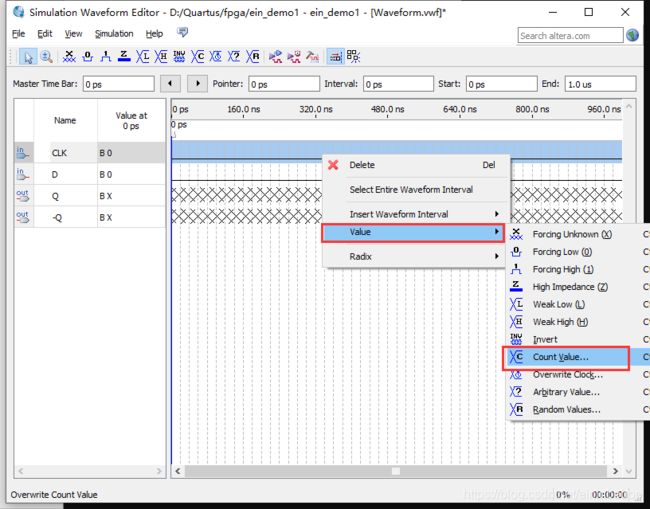The height and width of the screenshot is (509, 650).
Task: Select the pointer Selection tool in toolbar
Action: pyautogui.click(x=28, y=57)
